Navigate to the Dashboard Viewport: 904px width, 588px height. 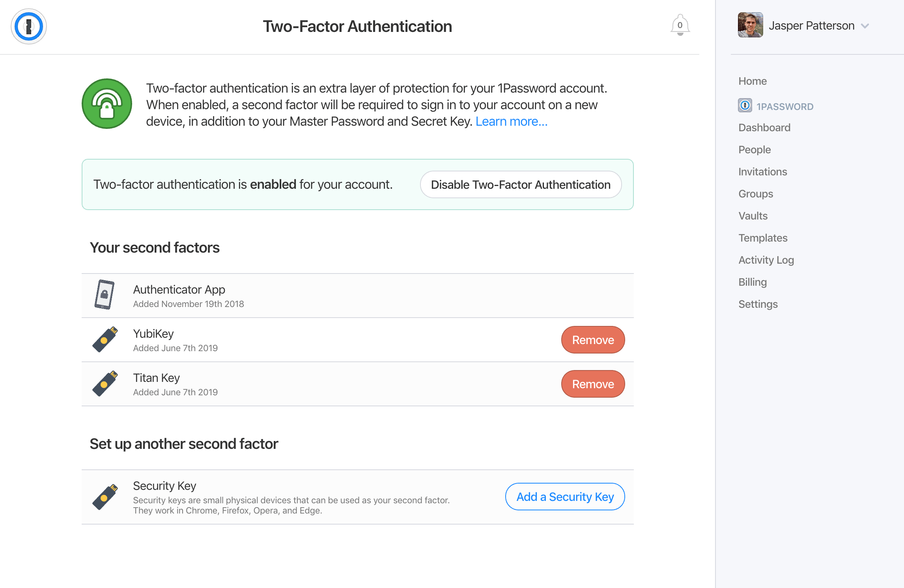click(764, 127)
